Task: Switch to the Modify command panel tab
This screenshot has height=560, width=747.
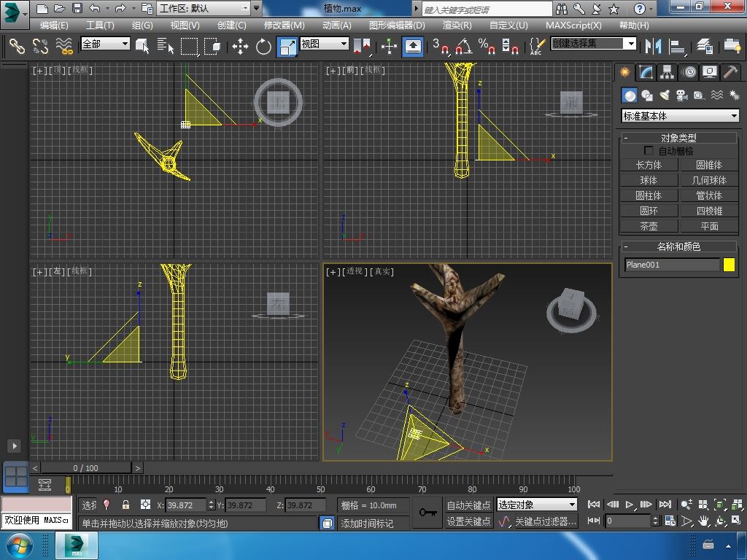Action: click(646, 72)
